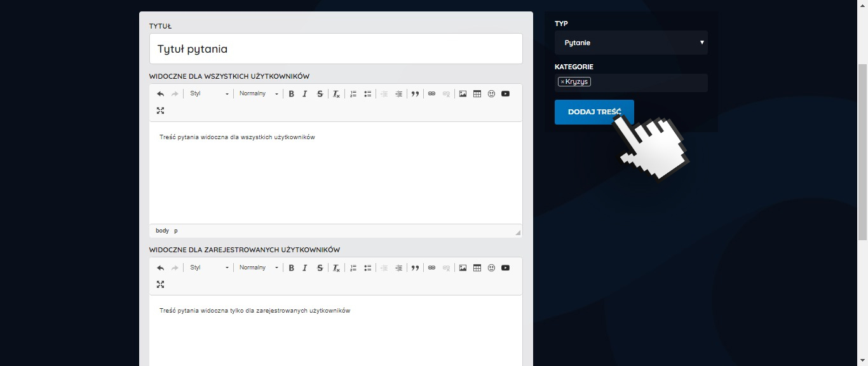Undo in the all-users editor toolbar
868x366 pixels.
pyautogui.click(x=160, y=94)
